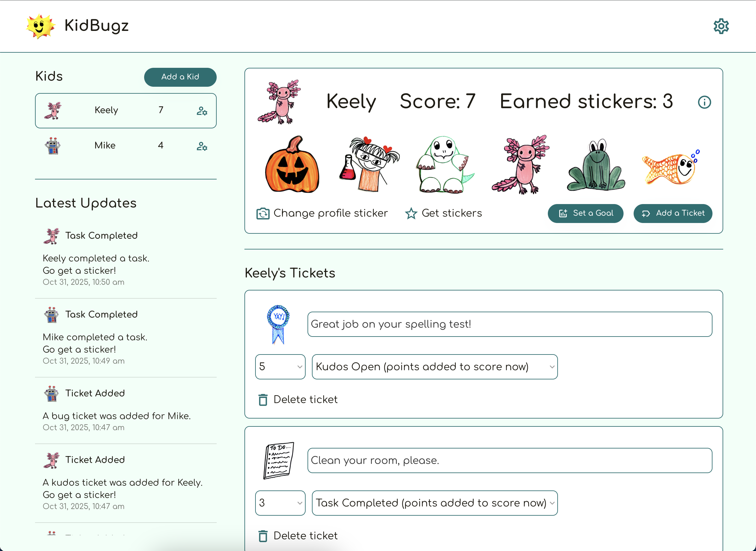Open the Kudos Open status dropdown
The height and width of the screenshot is (551, 756).
pos(434,366)
